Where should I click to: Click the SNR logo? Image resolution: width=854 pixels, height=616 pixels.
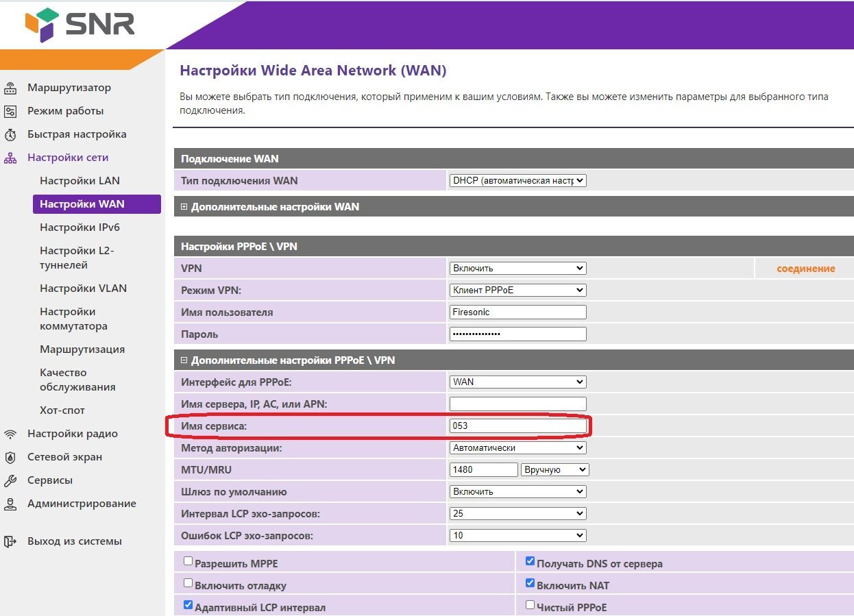pyautogui.click(x=80, y=25)
